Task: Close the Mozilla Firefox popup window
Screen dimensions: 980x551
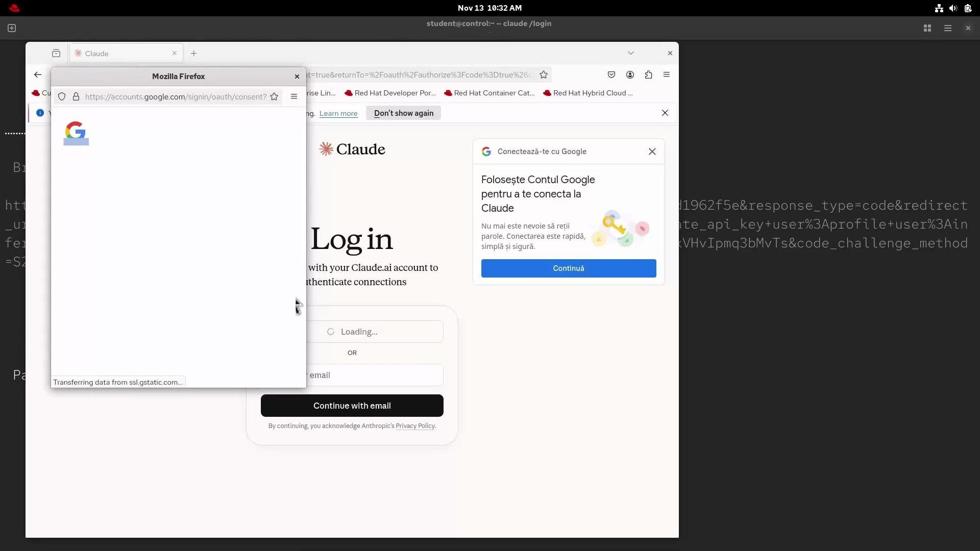Action: tap(297, 77)
